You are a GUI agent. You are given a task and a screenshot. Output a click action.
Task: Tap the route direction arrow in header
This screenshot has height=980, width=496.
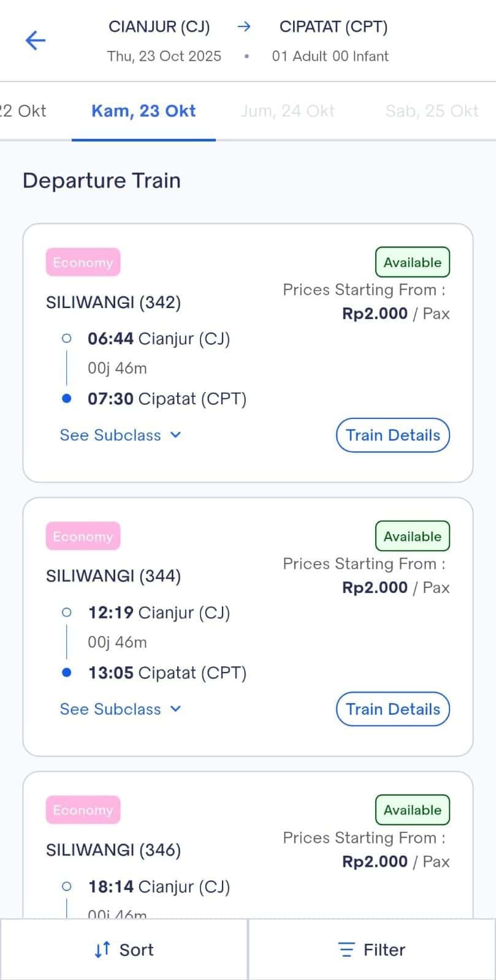click(x=244, y=26)
